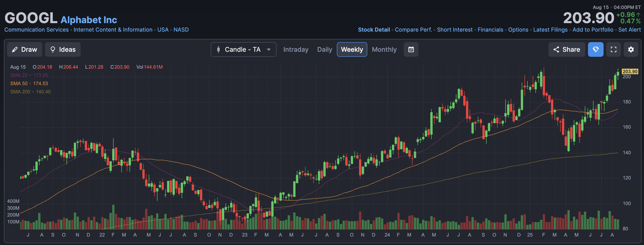Open Options link
The height and width of the screenshot is (245, 644).
518,30
